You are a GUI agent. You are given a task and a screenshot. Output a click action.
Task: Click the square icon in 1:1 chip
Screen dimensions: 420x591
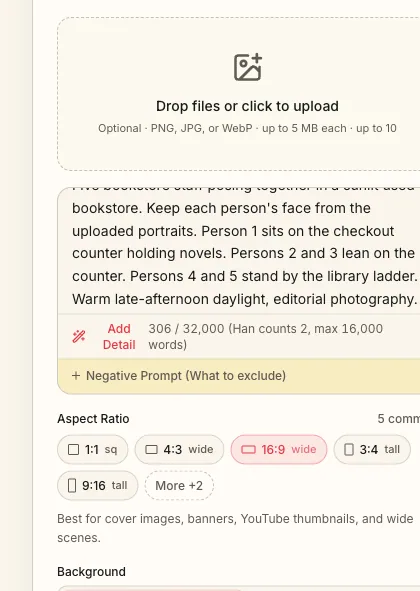(x=74, y=449)
